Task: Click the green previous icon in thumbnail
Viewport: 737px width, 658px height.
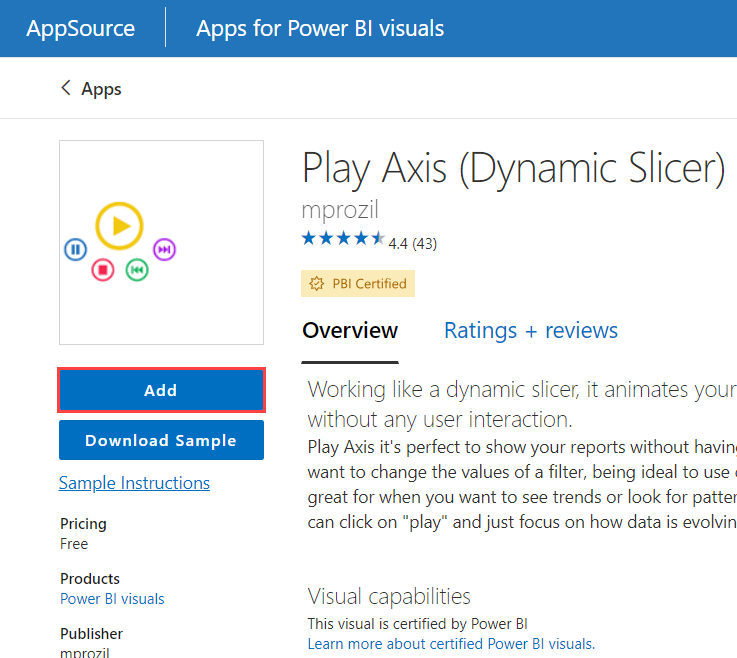Action: tap(137, 269)
